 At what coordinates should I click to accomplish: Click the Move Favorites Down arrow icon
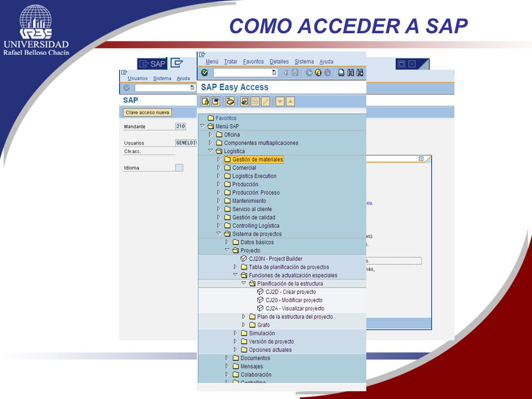click(x=280, y=101)
